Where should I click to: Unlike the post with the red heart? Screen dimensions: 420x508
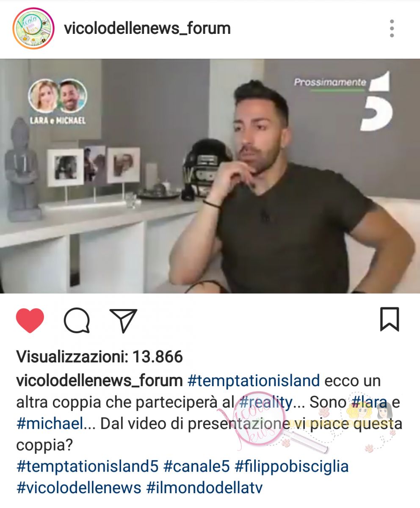pos(30,320)
